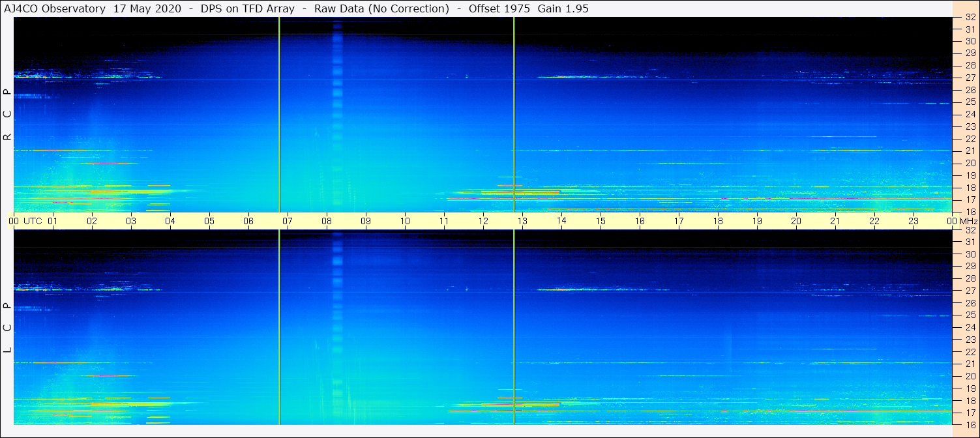
Task: Click the second yellow vertical marker in RCP panel
Action: point(514,115)
